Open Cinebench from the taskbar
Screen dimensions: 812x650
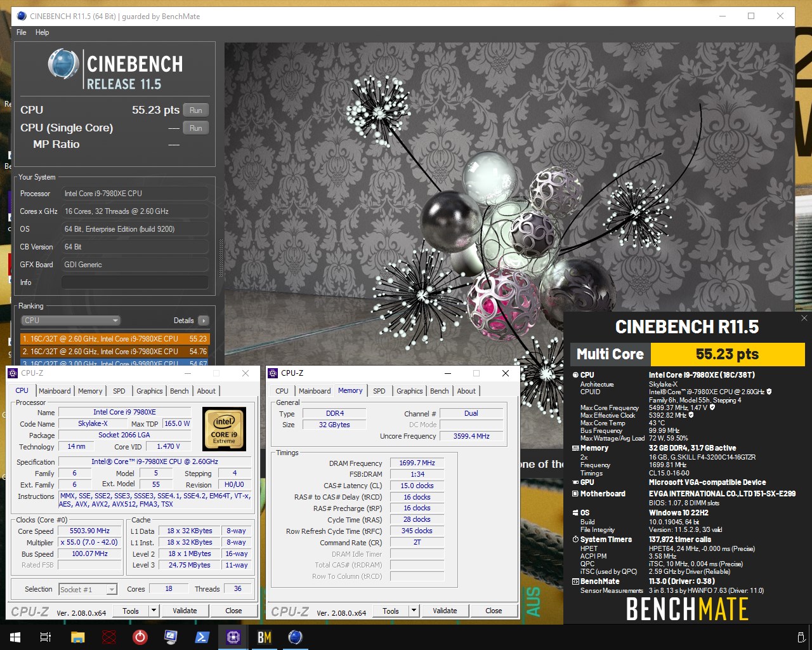tap(295, 637)
